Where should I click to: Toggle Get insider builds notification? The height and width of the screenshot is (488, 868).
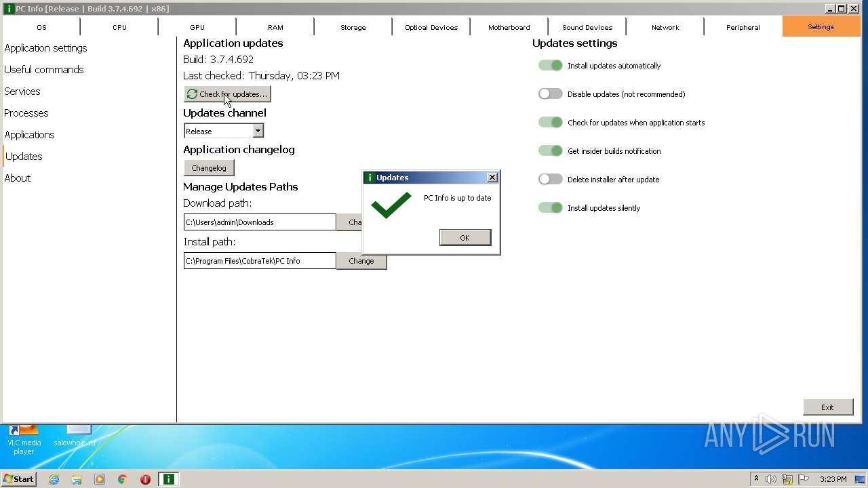[x=551, y=151]
